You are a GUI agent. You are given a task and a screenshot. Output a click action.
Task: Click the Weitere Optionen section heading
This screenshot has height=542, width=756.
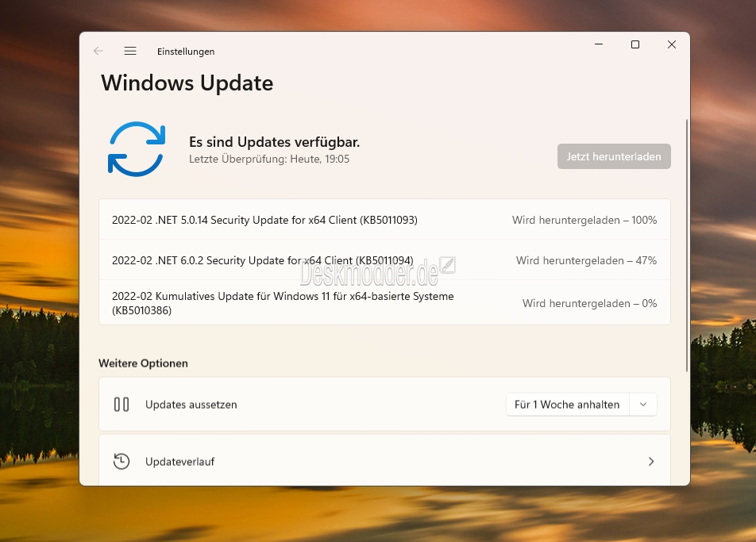pos(143,363)
